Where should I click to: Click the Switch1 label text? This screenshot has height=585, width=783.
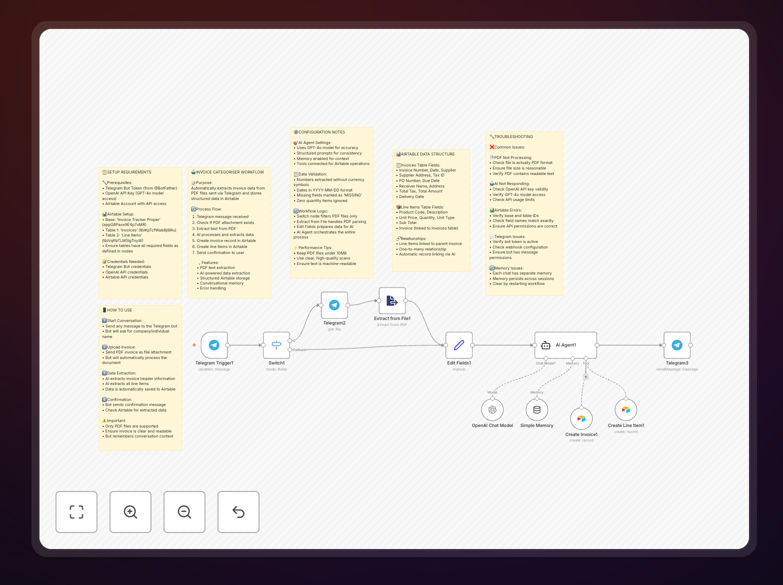coord(277,363)
